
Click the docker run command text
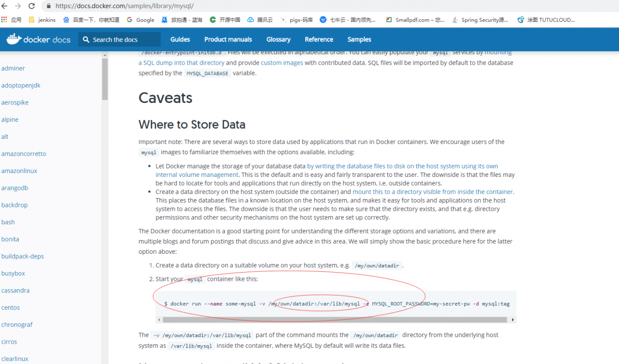point(337,304)
